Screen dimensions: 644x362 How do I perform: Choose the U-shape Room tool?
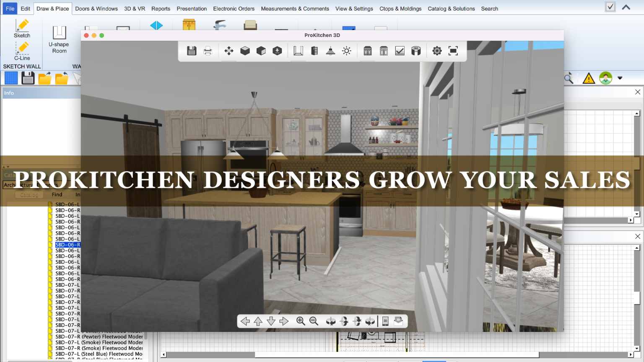(59, 40)
